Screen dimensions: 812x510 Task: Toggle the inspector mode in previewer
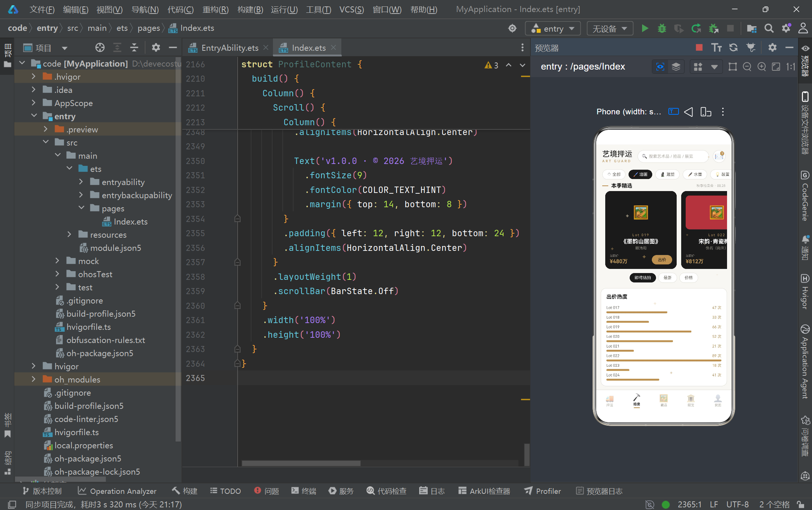point(660,67)
